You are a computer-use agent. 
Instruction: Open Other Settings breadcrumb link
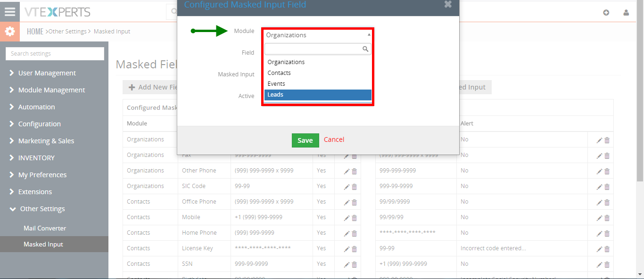pos(67,32)
